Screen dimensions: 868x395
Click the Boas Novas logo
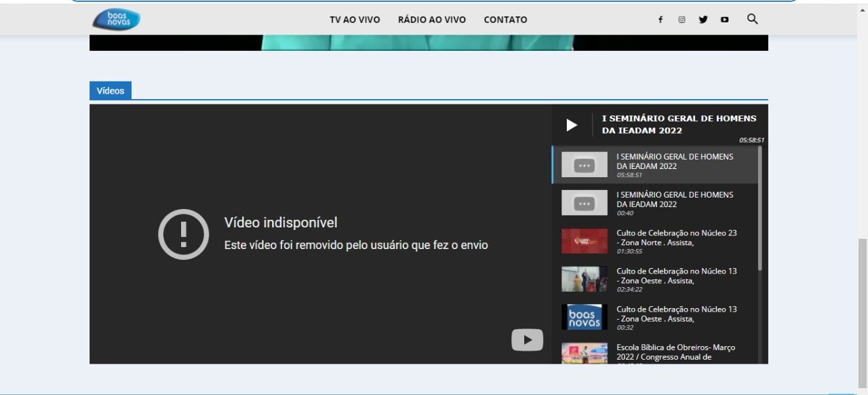(x=116, y=20)
